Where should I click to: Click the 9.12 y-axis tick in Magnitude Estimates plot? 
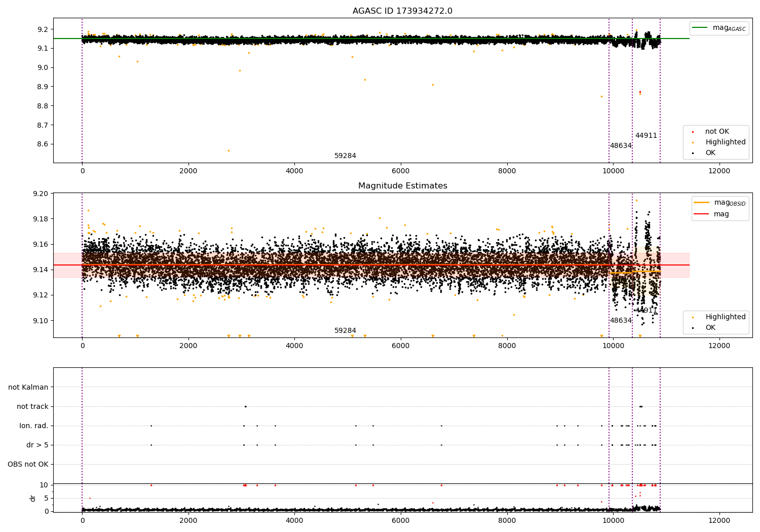(x=41, y=295)
